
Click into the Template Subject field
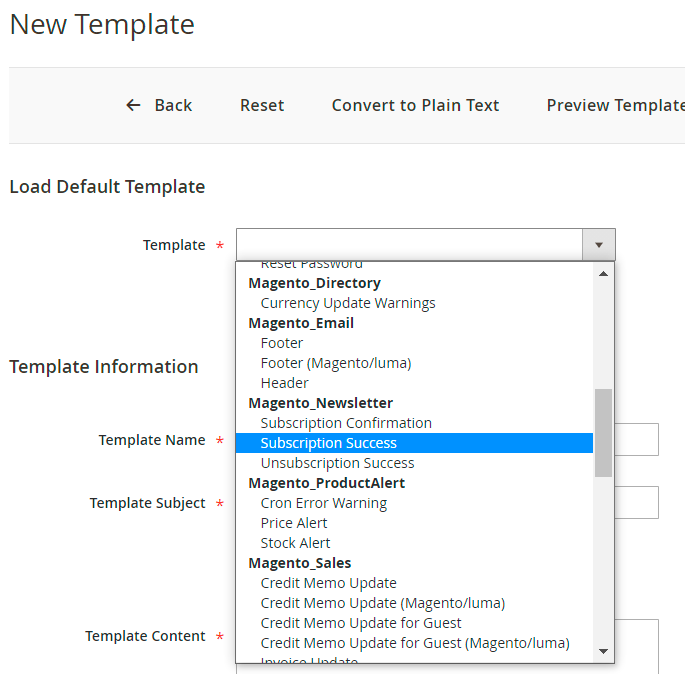pyautogui.click(x=636, y=503)
